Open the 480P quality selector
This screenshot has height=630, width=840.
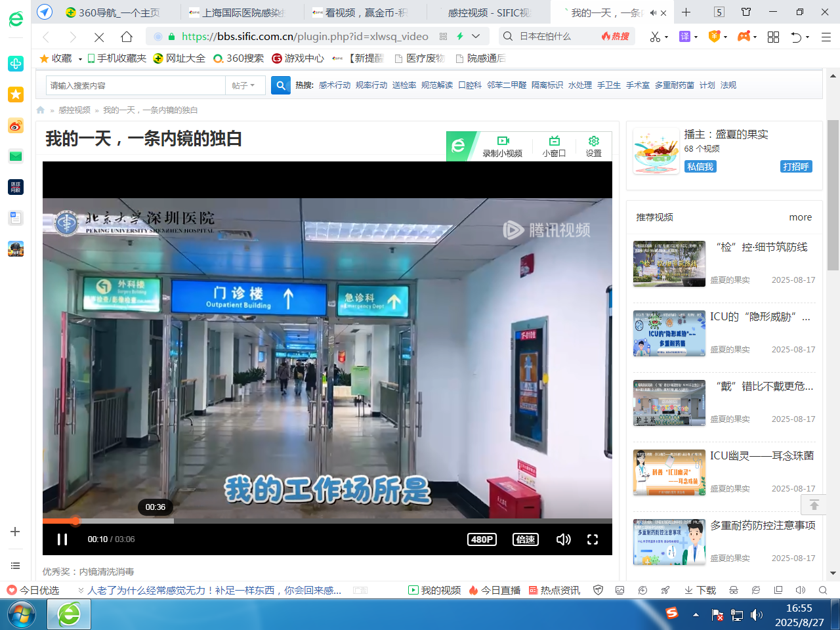pyautogui.click(x=482, y=539)
